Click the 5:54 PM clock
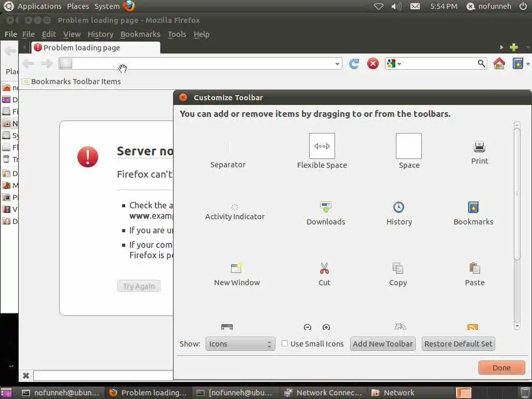Image resolution: width=532 pixels, height=399 pixels. click(444, 6)
